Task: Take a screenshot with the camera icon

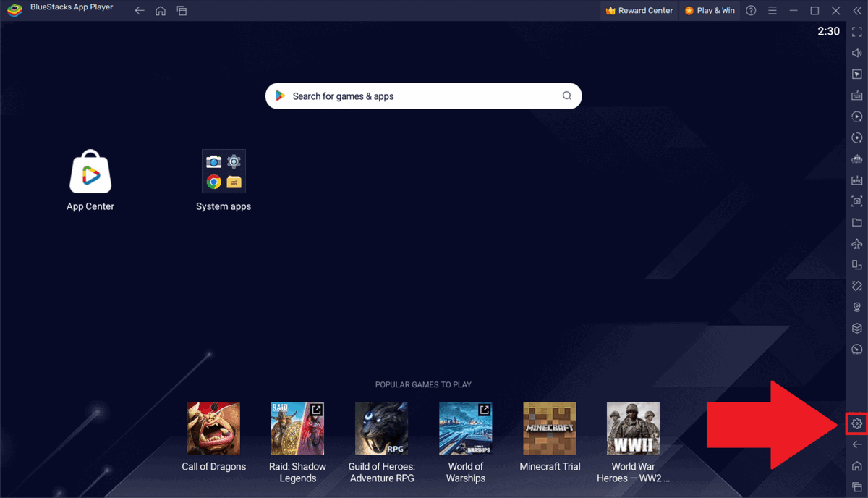Action: pos(857,201)
